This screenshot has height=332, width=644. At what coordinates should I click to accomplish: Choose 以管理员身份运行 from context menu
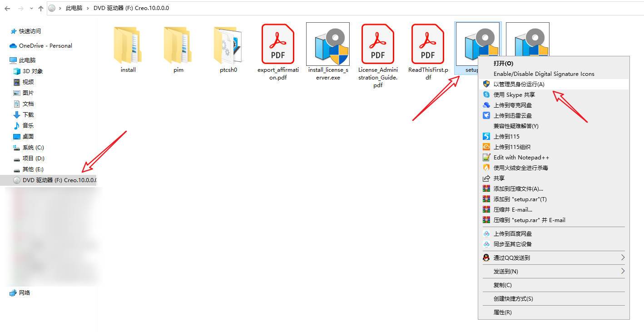[x=519, y=84]
